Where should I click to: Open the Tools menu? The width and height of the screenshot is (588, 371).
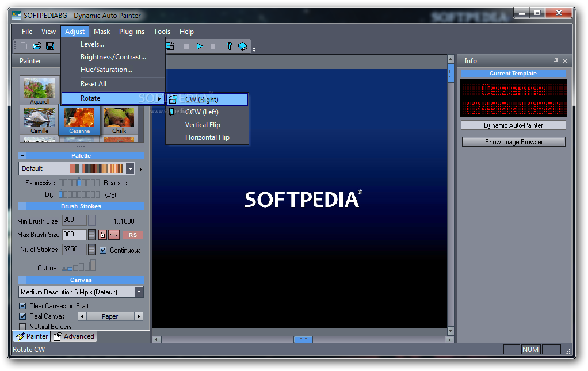coord(162,32)
